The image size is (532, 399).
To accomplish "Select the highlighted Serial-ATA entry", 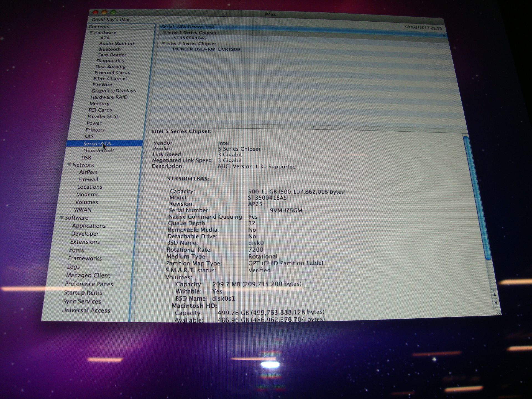I will [x=104, y=144].
